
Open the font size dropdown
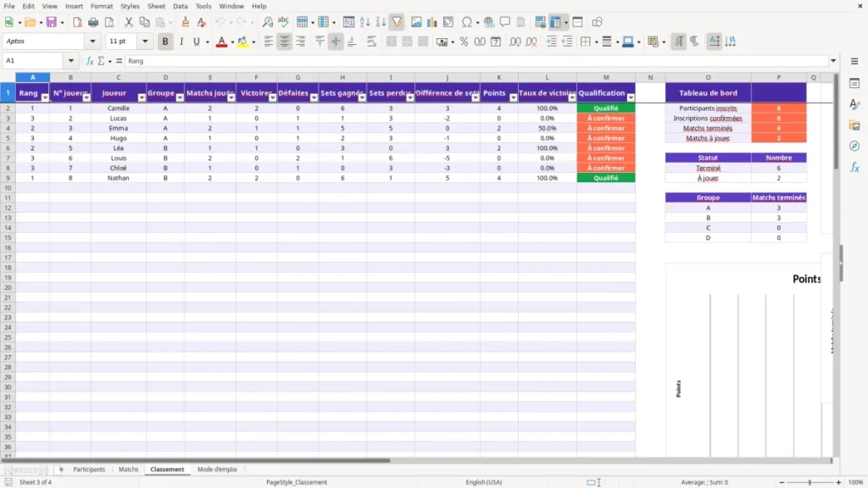pos(145,42)
